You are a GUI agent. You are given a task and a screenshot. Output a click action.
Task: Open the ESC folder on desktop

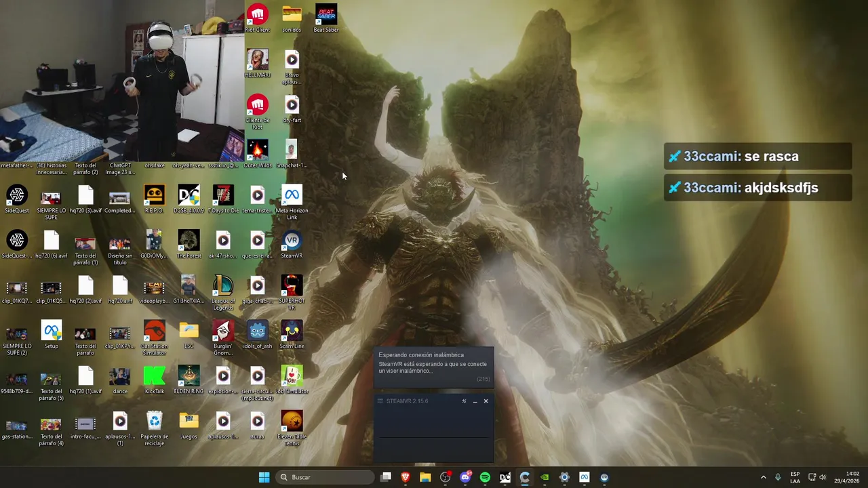[x=189, y=334]
